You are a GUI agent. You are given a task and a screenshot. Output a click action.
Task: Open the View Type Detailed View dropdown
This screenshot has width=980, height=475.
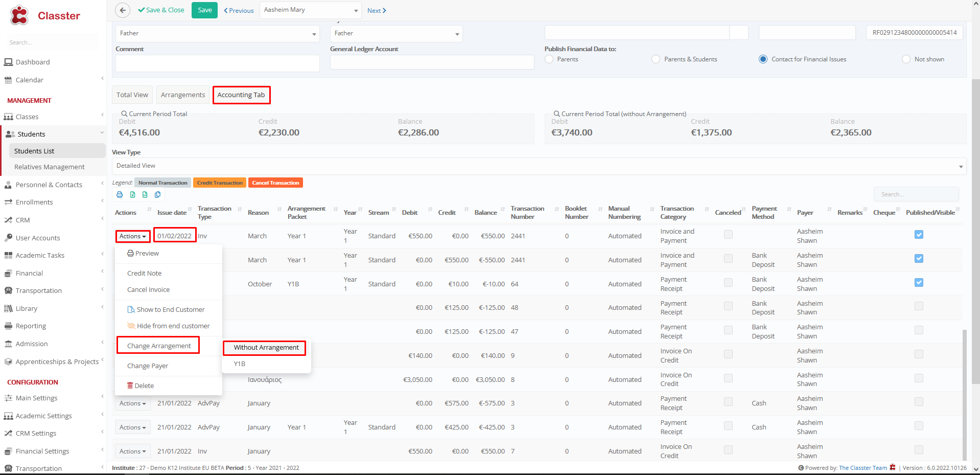pos(539,166)
